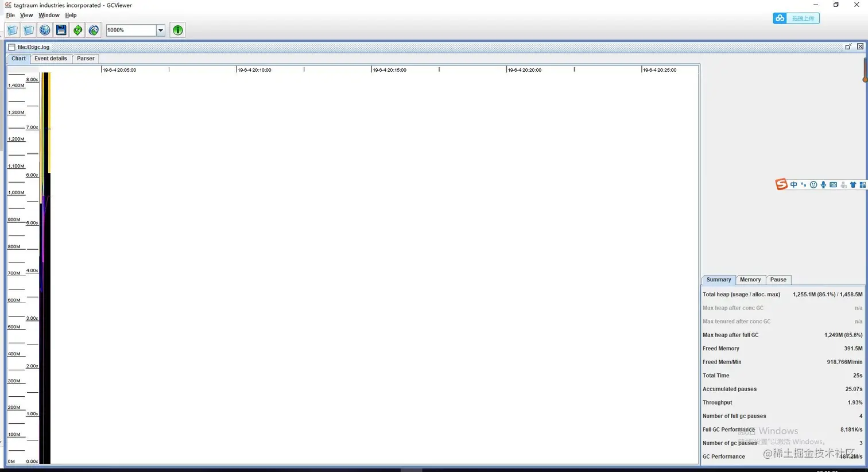868x472 pixels.
Task: Click the 918.766M/min value
Action: (844, 362)
